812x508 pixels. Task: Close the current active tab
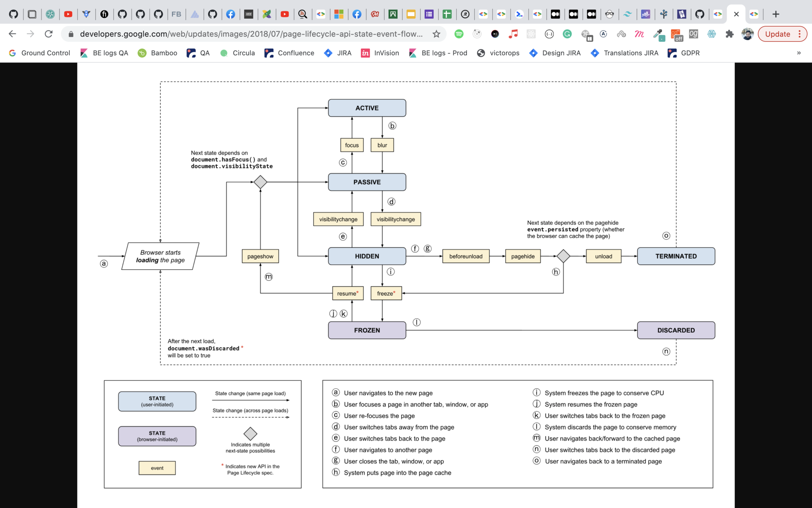(x=736, y=14)
